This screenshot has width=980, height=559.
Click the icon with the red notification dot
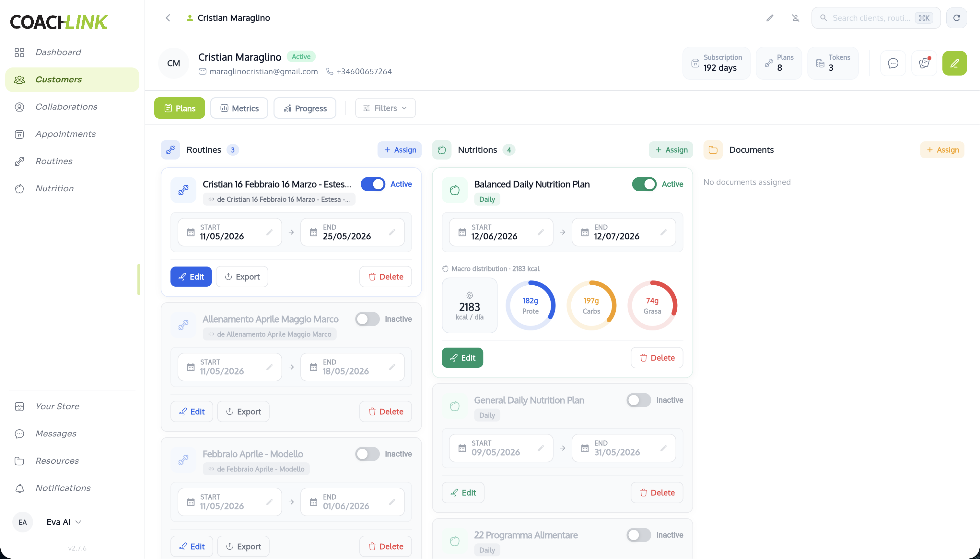coord(924,63)
